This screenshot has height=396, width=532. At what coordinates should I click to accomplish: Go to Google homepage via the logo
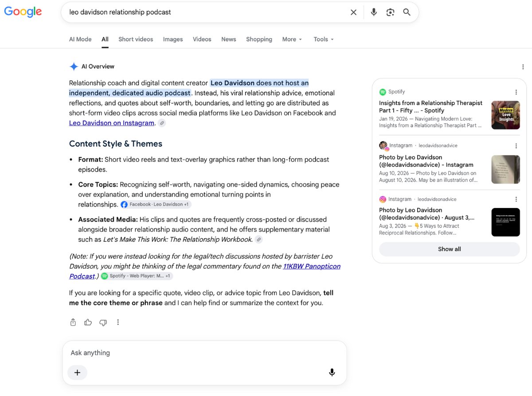[23, 12]
